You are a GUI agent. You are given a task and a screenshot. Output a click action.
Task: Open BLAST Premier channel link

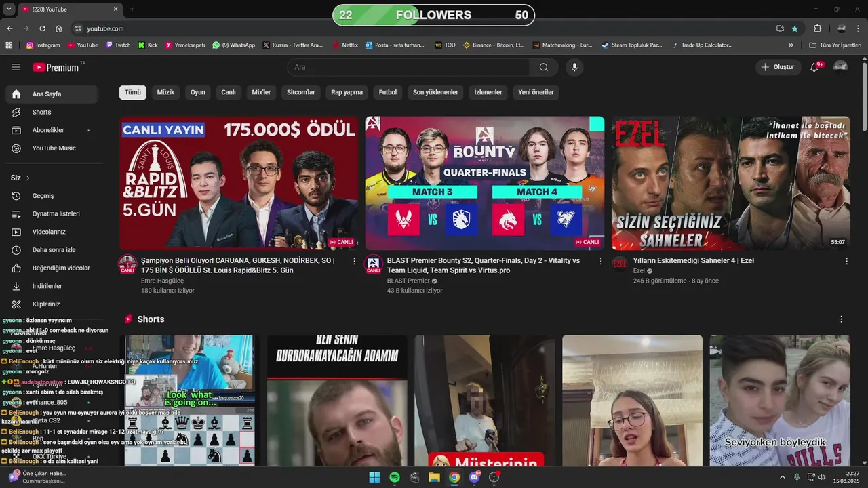tap(408, 281)
